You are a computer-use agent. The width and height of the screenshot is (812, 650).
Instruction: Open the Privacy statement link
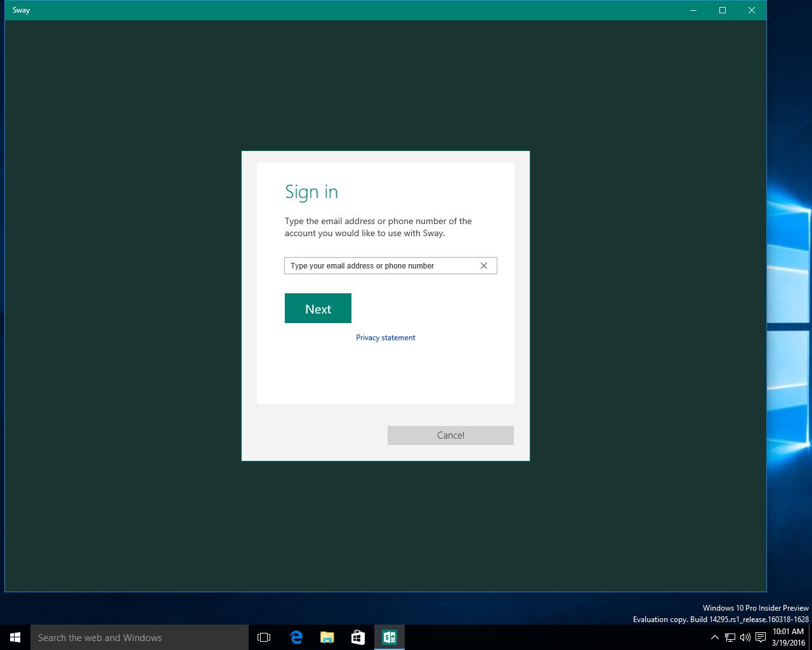pos(386,338)
